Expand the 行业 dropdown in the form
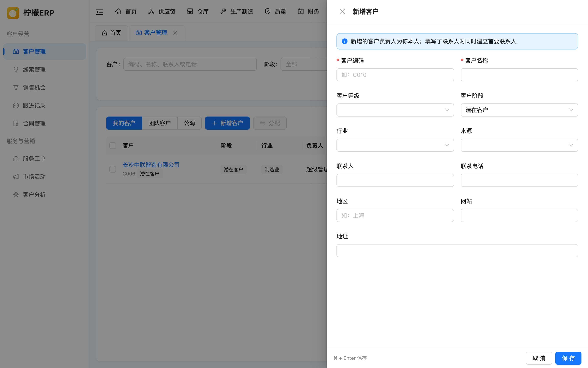This screenshot has height=368, width=588. pyautogui.click(x=395, y=145)
